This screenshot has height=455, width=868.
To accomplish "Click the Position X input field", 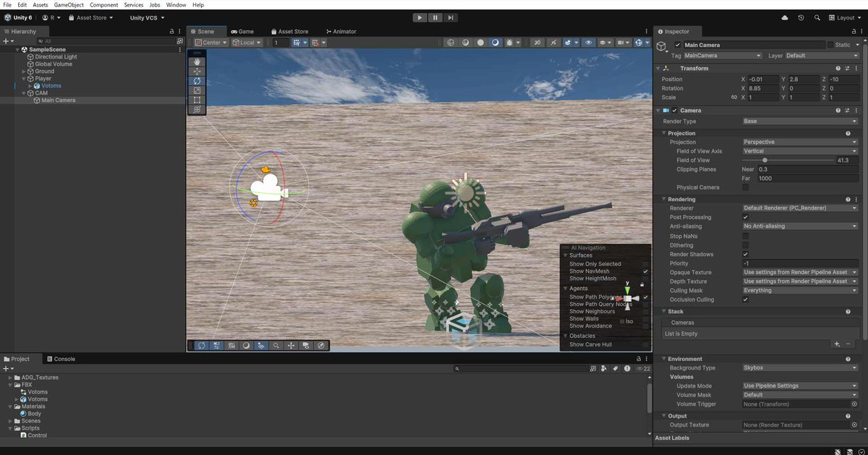I will [764, 79].
